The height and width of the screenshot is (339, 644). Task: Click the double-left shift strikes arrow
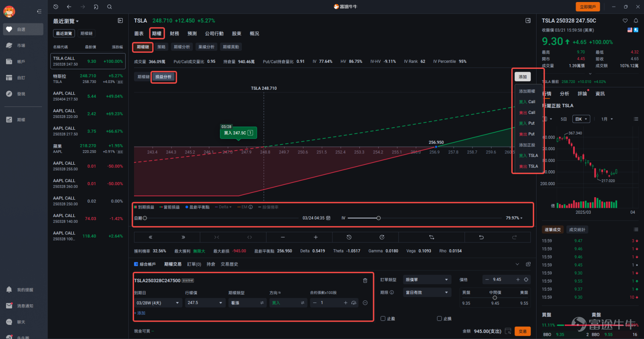(x=151, y=237)
